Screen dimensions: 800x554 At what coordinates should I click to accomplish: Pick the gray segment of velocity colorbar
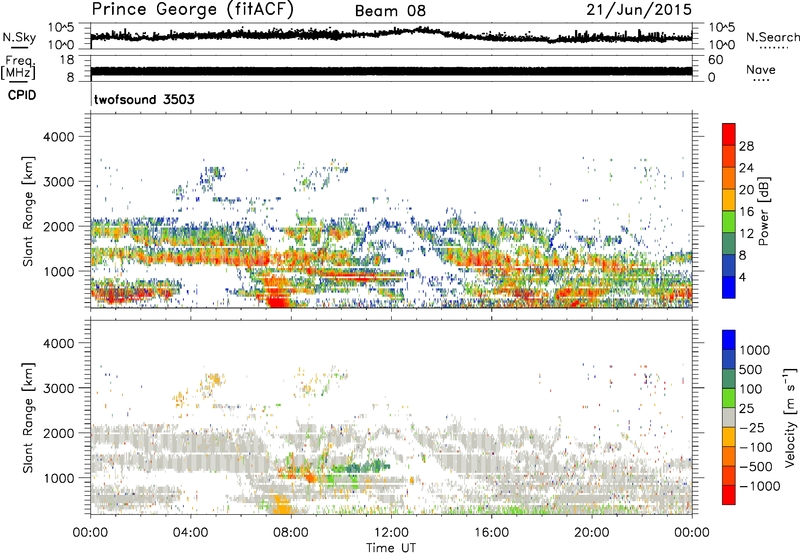[729, 417]
